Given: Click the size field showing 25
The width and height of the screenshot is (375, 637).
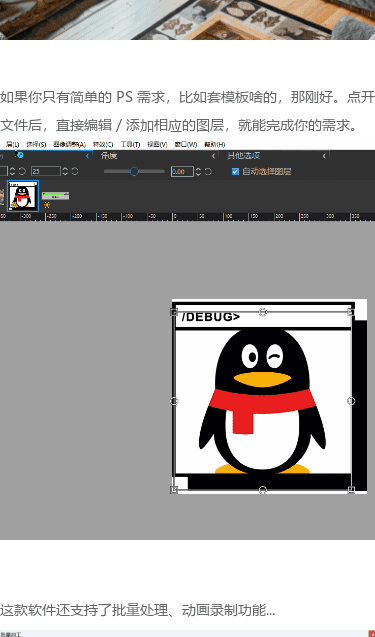Looking at the screenshot, I should pos(46,171).
